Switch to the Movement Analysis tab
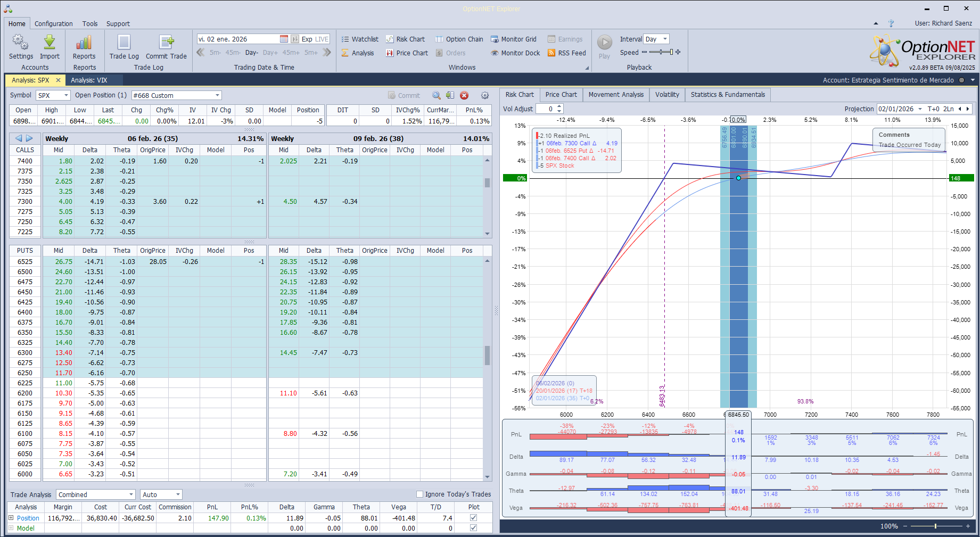This screenshot has width=980, height=537. (616, 95)
